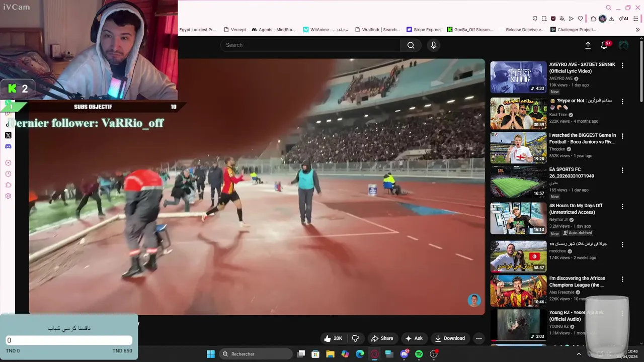
Task: Open X (Twitter) in Opera sidebar
Action: (8, 135)
